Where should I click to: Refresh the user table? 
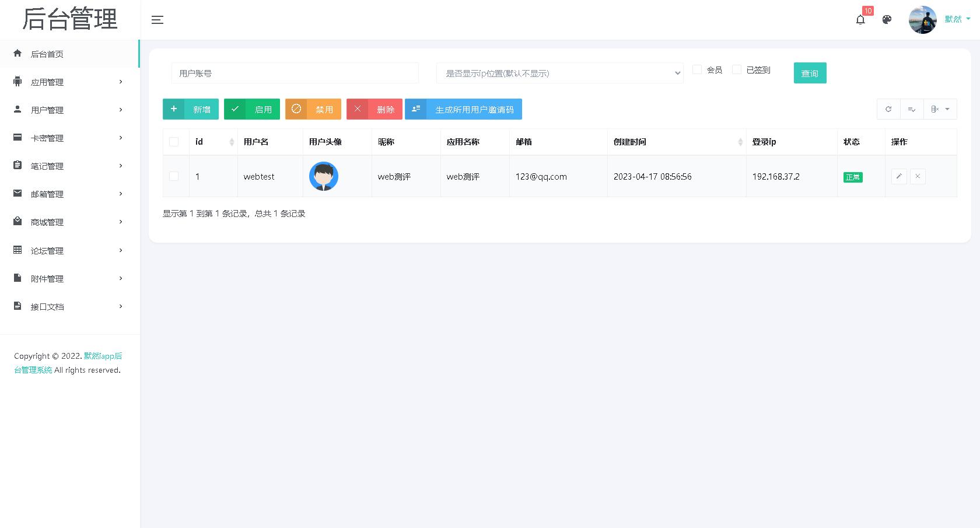[888, 109]
